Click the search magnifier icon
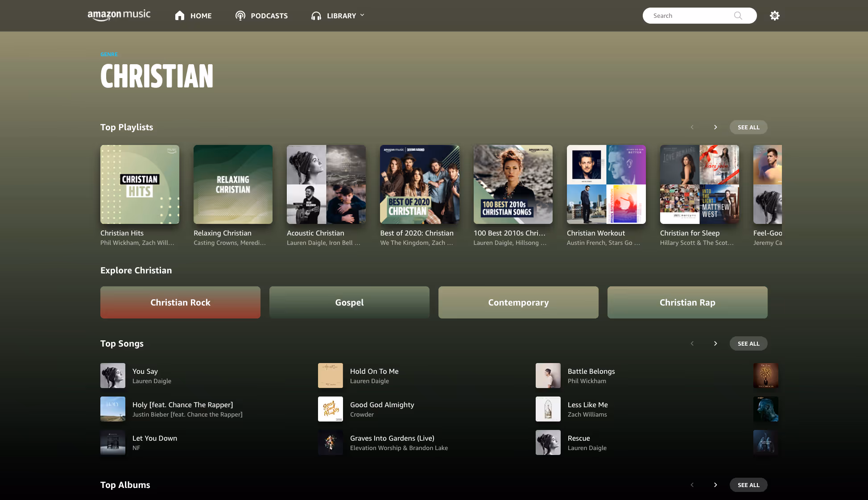This screenshot has height=500, width=868. pyautogui.click(x=738, y=16)
